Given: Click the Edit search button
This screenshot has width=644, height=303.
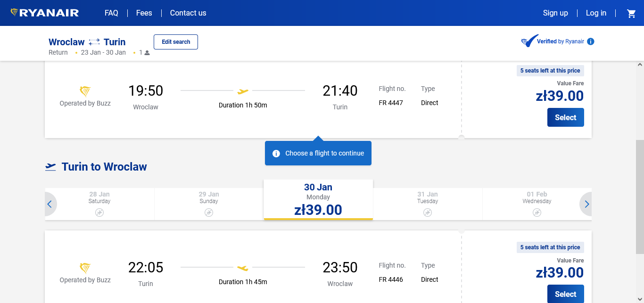Looking at the screenshot, I should coord(176,42).
